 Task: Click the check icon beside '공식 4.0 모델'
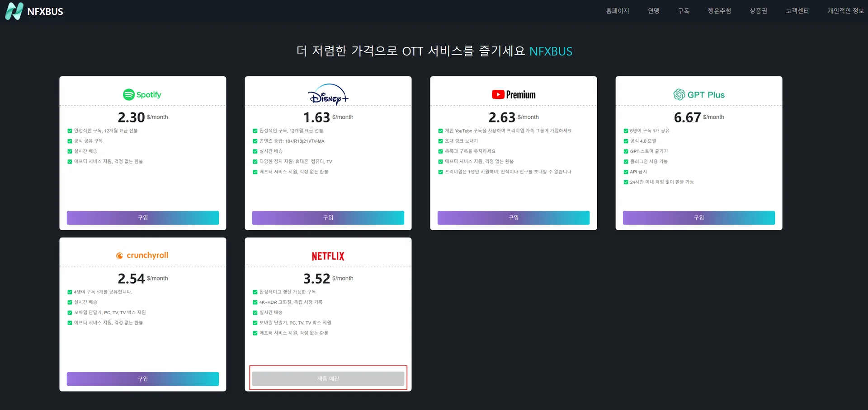point(626,141)
